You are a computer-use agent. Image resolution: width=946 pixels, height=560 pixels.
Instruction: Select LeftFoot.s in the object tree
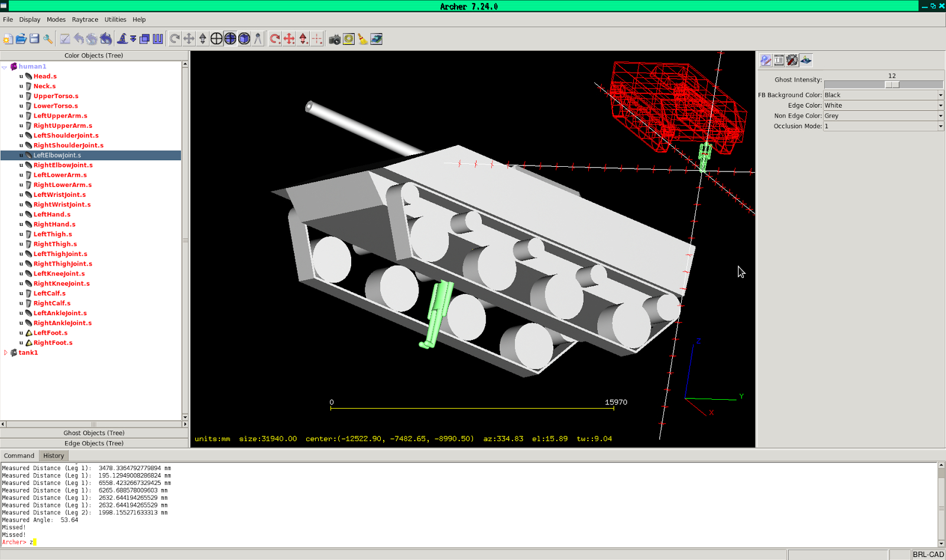tap(50, 333)
